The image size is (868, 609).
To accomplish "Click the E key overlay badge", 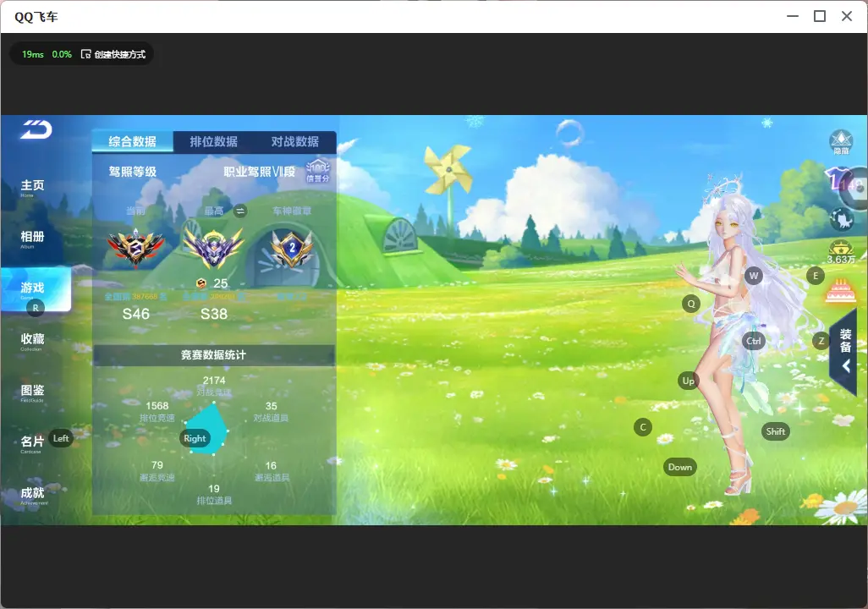I will click(x=816, y=276).
